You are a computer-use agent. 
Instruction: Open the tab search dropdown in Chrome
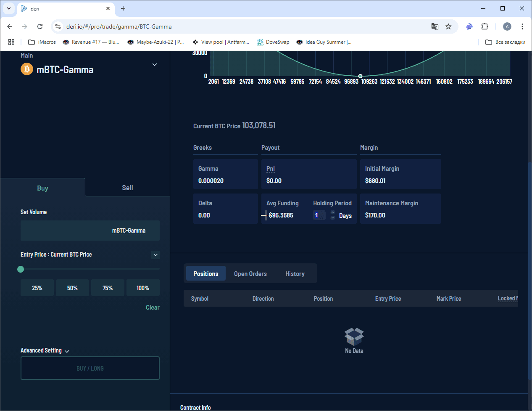pyautogui.click(x=8, y=8)
